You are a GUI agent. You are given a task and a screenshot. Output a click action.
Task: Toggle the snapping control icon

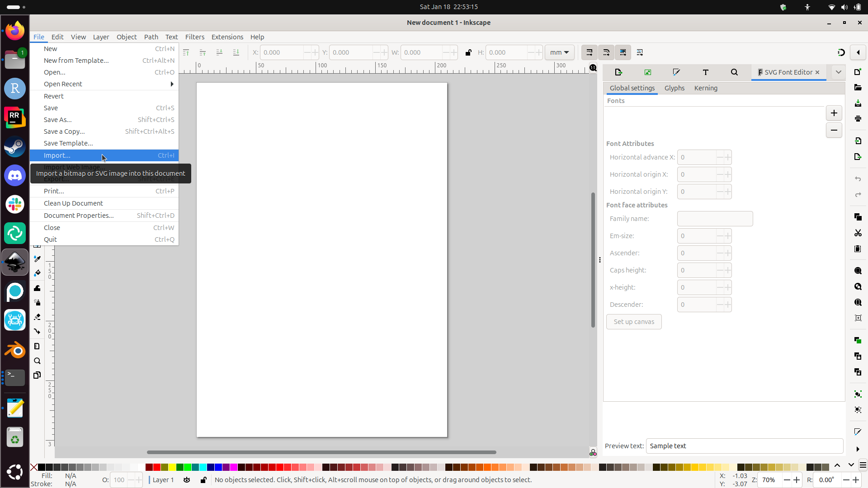(x=841, y=52)
